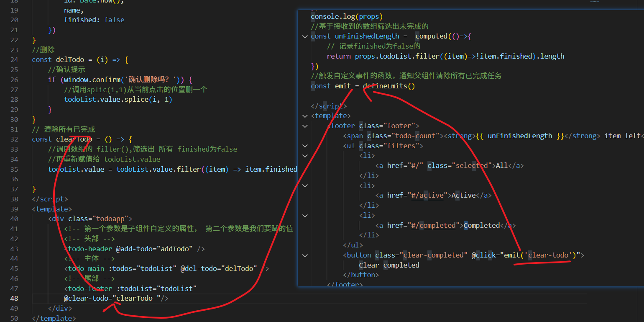Click class="todo-count" attribute
This screenshot has width=644, height=322.
(403, 136)
